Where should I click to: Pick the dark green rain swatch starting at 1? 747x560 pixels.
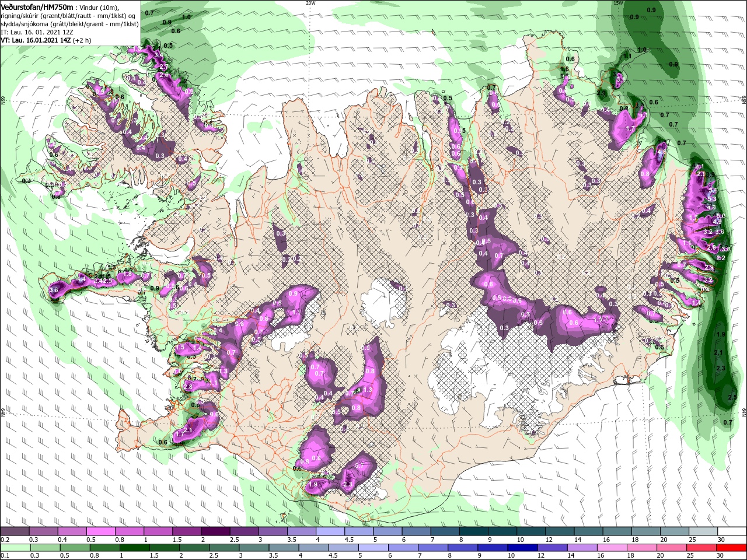pos(134,548)
